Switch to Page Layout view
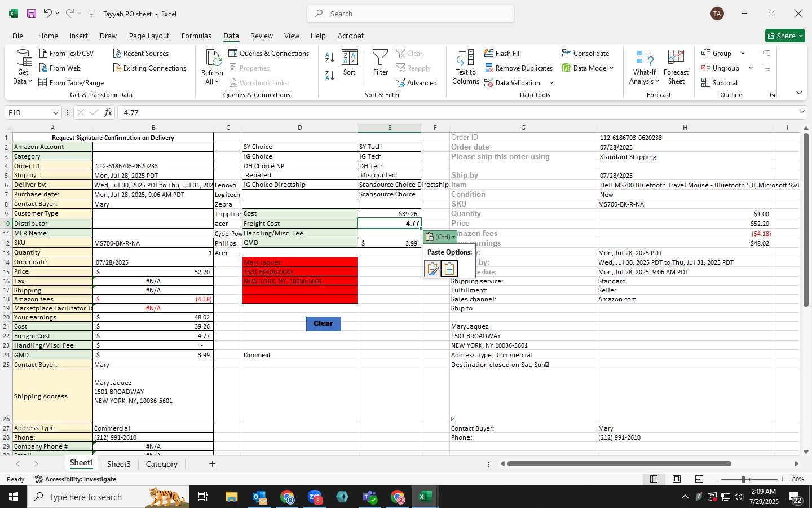Viewport: 812px width, 508px height. click(676, 479)
